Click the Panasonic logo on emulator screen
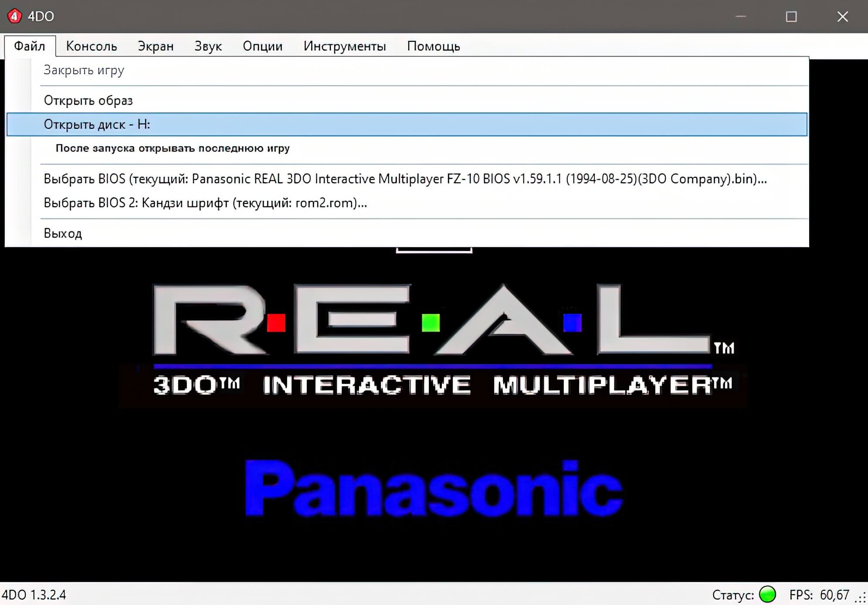This screenshot has width=868, height=605. click(434, 488)
